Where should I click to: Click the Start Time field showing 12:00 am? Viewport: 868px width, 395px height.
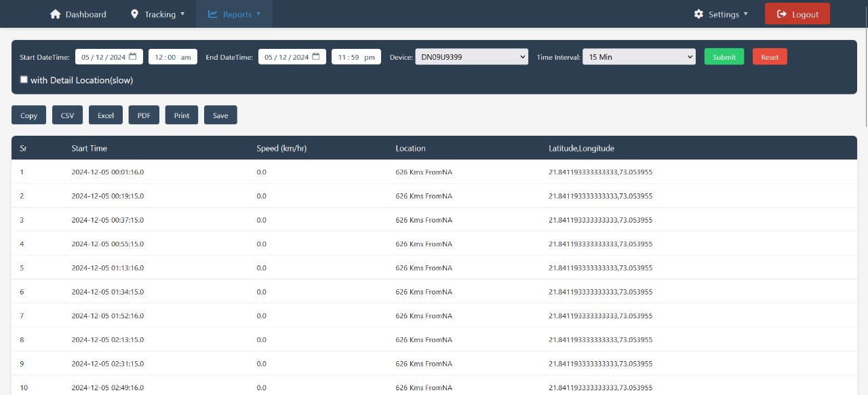coord(172,57)
